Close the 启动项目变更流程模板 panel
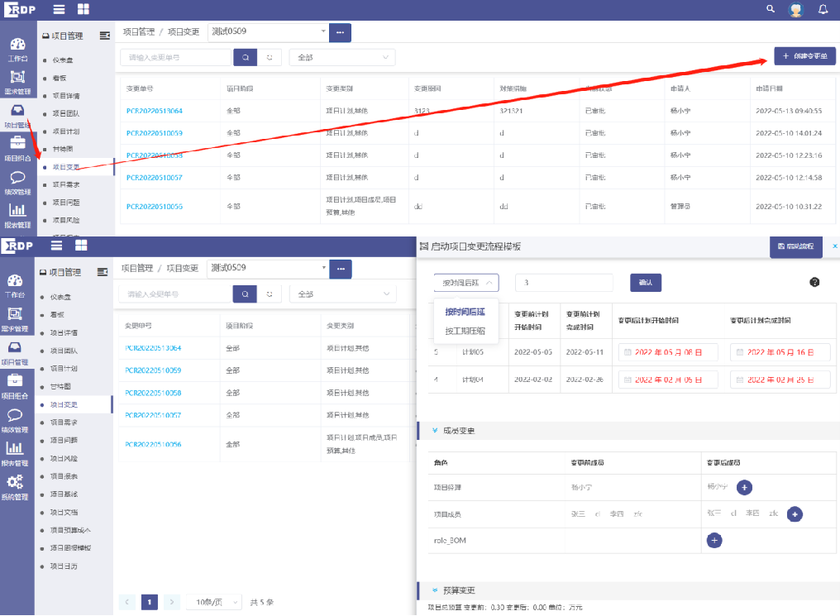Viewport: 840px width, 616px height. [x=834, y=246]
